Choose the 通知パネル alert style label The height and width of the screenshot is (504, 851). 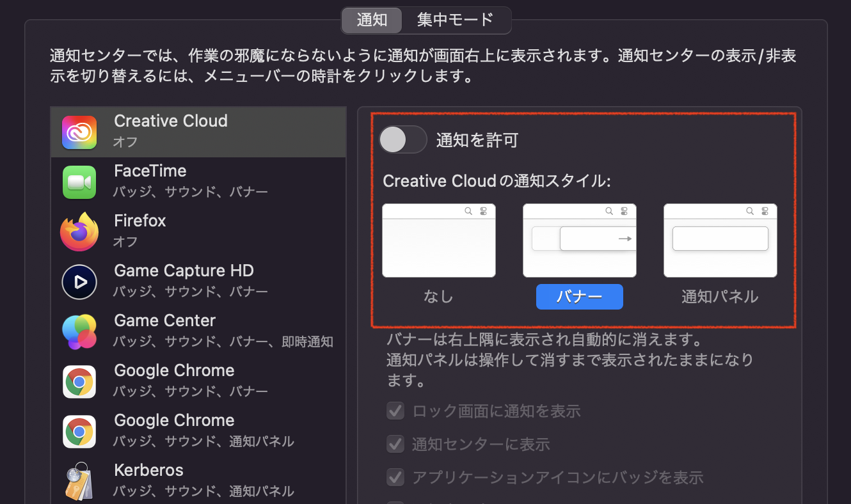tap(720, 297)
